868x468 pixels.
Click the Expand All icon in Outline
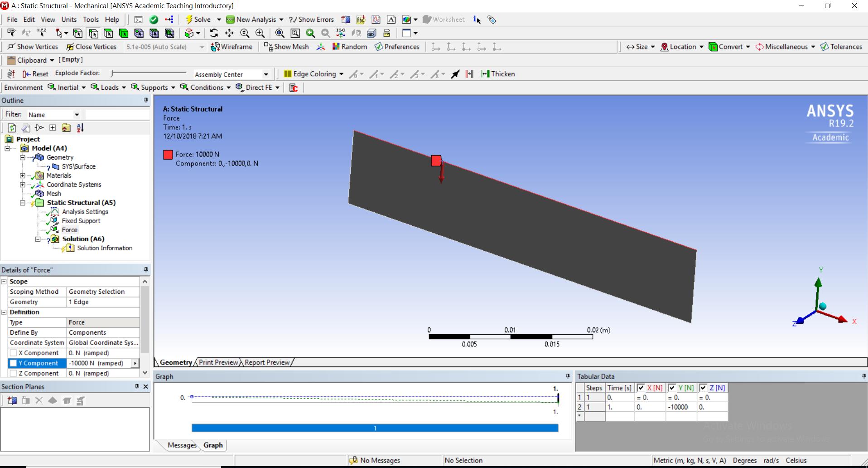[x=53, y=128]
